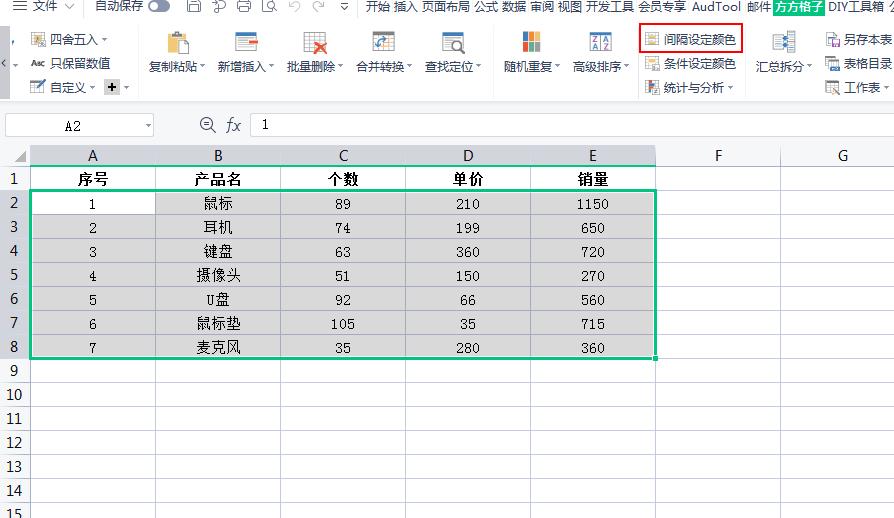Expand the 批量删除 dropdown label
The width and height of the screenshot is (894, 518).
pyautogui.click(x=315, y=67)
